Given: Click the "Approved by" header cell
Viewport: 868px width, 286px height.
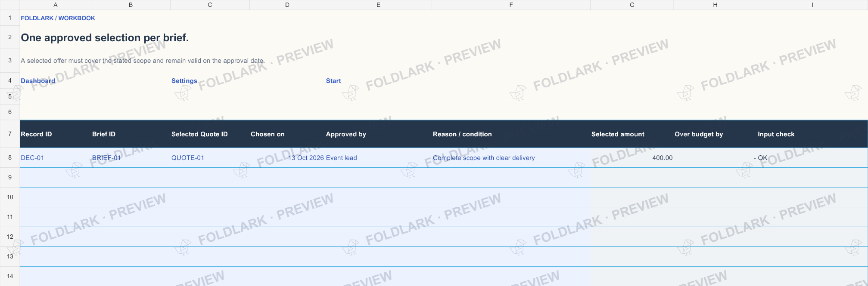Looking at the screenshot, I should (379, 134).
